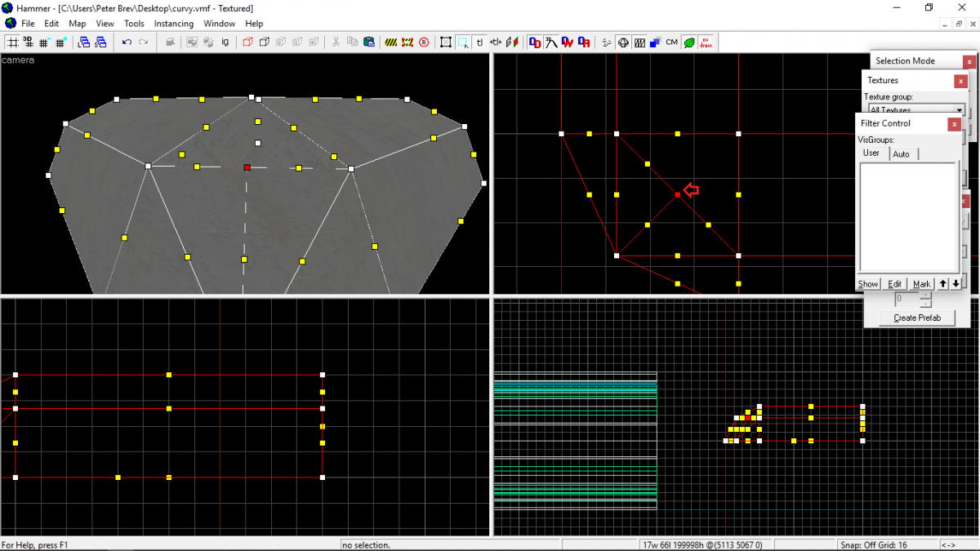Toggle ignore groups mode
The image size is (980, 551).
(x=224, y=42)
